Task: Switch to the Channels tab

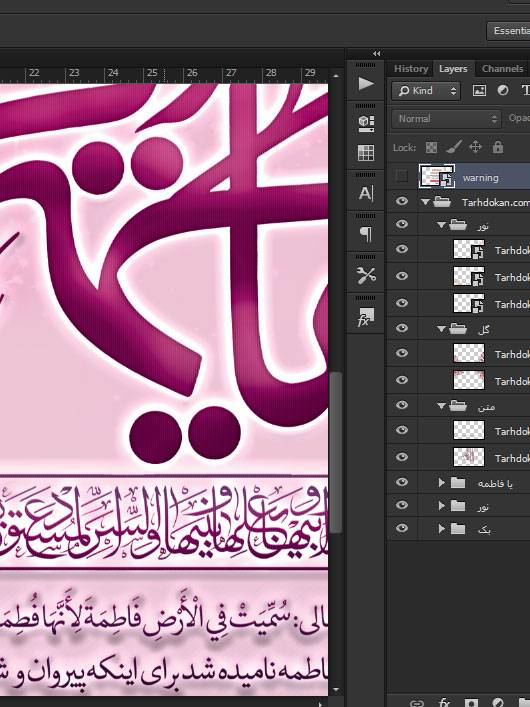Action: tap(502, 69)
